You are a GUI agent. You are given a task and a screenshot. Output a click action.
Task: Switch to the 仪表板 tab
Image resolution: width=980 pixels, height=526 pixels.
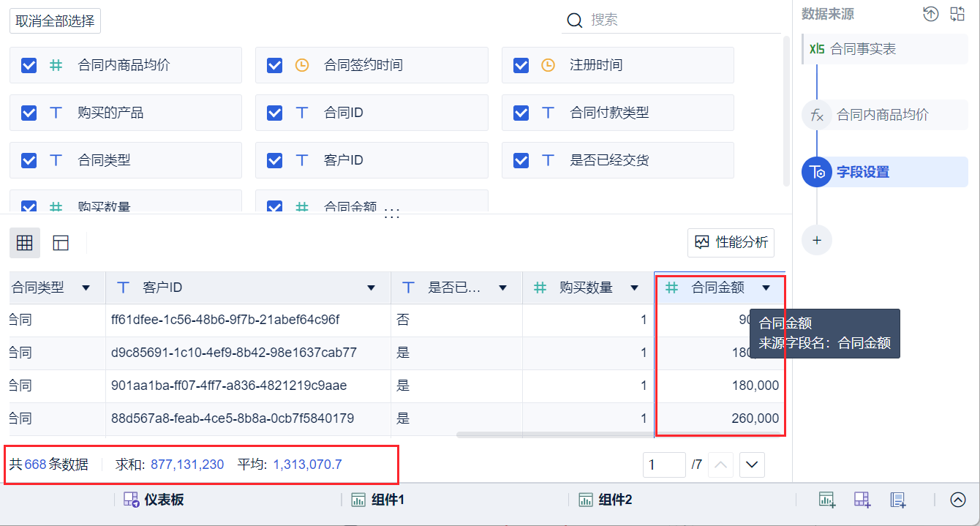tap(154, 500)
